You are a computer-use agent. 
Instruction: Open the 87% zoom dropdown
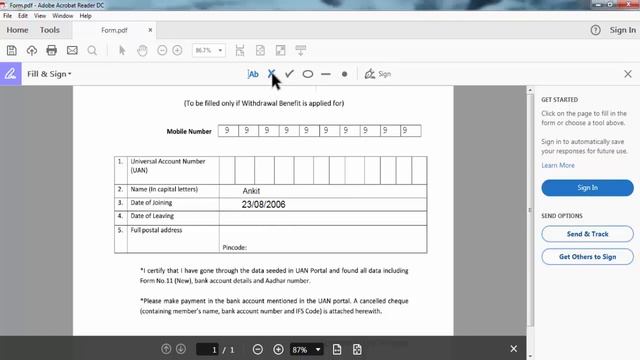307,349
